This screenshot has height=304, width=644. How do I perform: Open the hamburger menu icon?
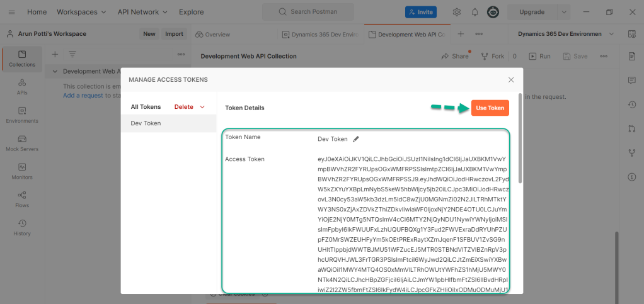(x=11, y=12)
